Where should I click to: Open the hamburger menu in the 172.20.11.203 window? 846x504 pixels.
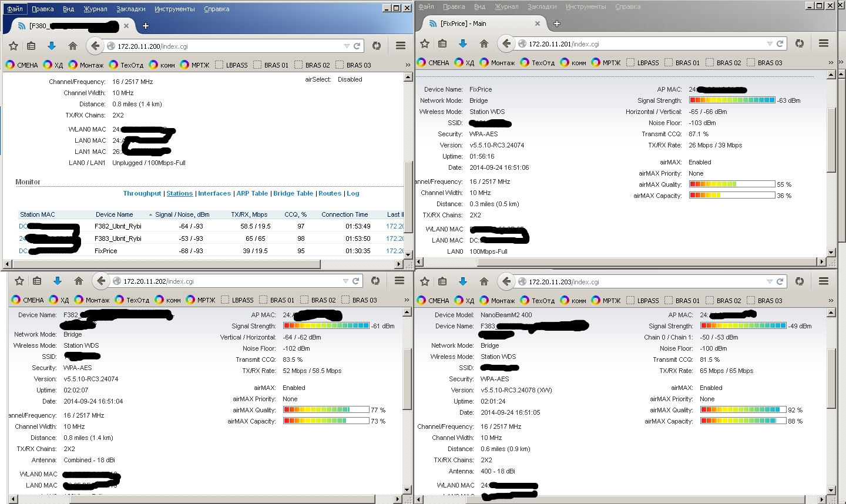[824, 281]
